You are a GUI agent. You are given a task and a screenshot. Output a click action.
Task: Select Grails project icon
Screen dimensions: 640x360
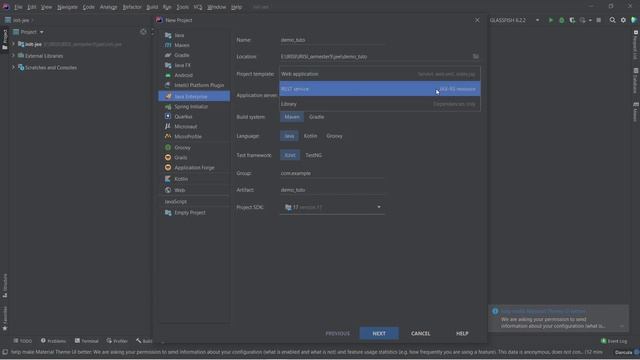tap(168, 158)
